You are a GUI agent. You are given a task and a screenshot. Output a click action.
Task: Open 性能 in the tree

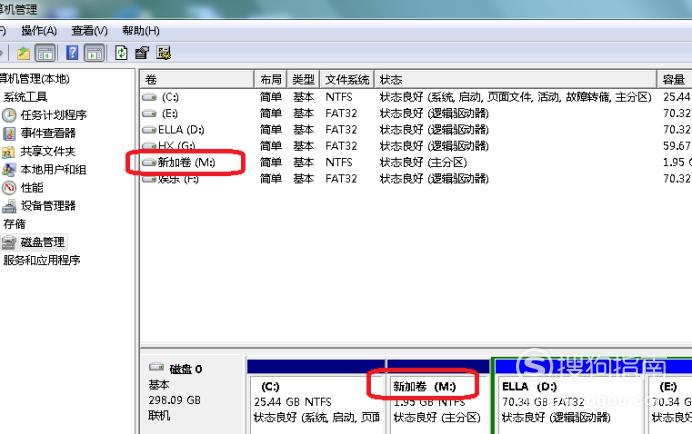32,188
